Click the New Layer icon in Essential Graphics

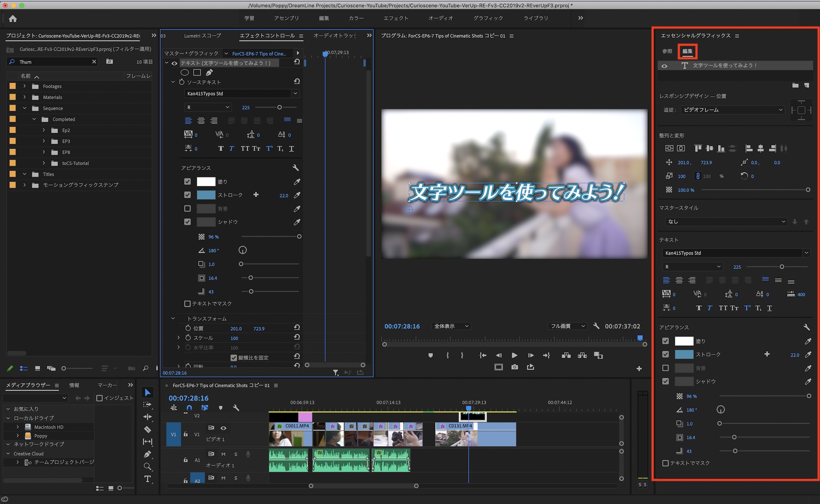tap(806, 85)
